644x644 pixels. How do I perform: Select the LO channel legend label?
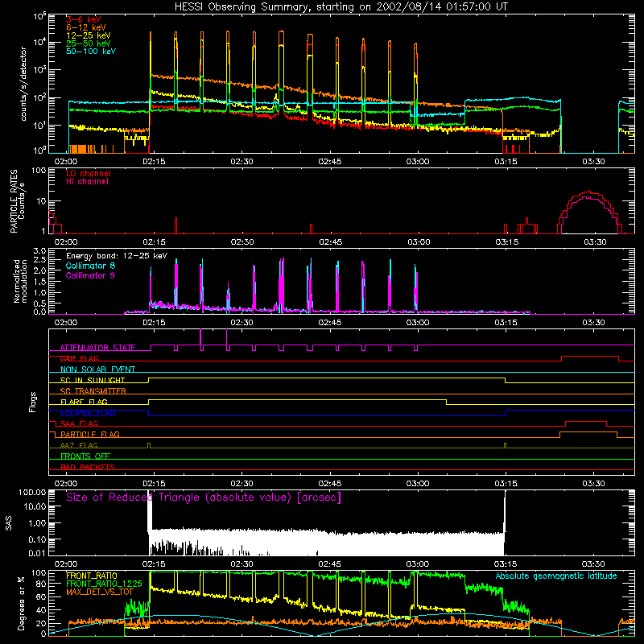click(x=89, y=174)
